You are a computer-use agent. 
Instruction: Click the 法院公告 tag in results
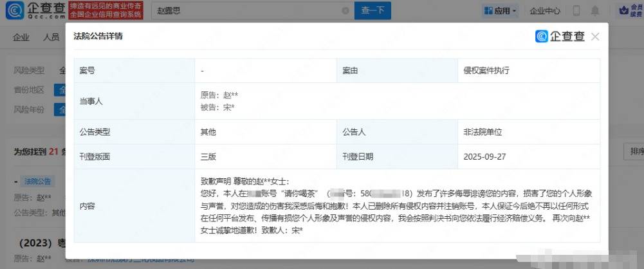pyautogui.click(x=39, y=181)
